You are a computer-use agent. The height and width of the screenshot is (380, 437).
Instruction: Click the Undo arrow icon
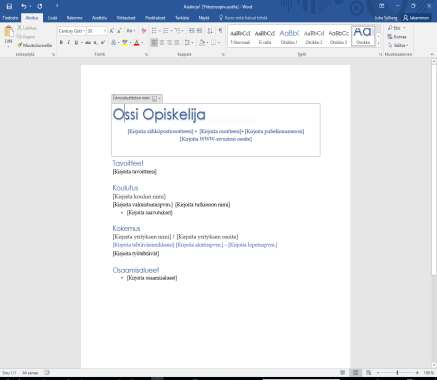23,6
